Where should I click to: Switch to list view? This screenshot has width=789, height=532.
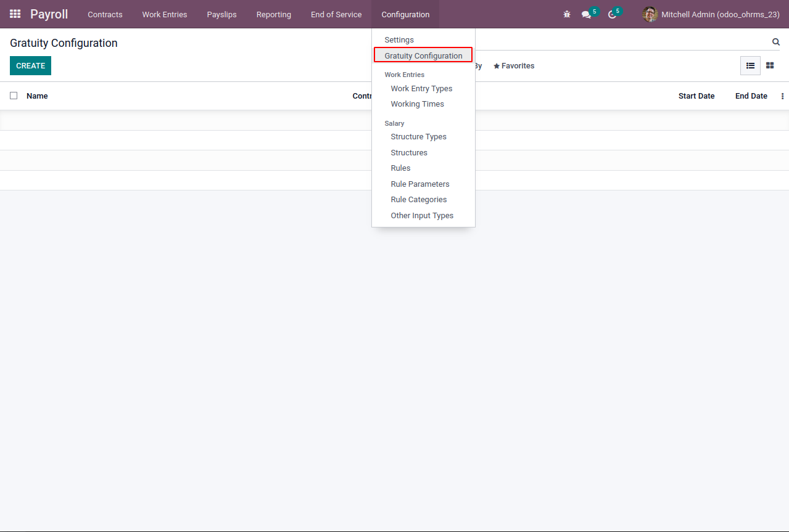tap(750, 65)
